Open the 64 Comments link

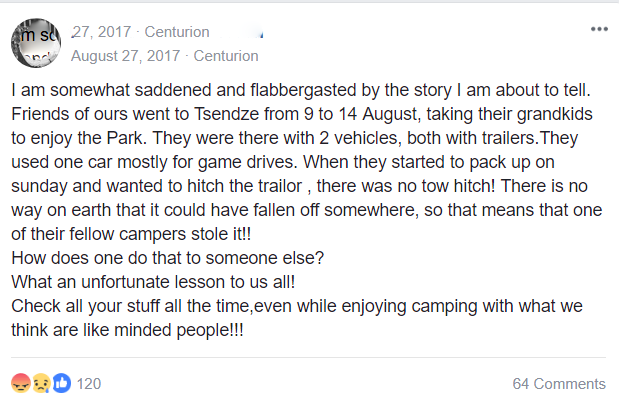point(558,383)
